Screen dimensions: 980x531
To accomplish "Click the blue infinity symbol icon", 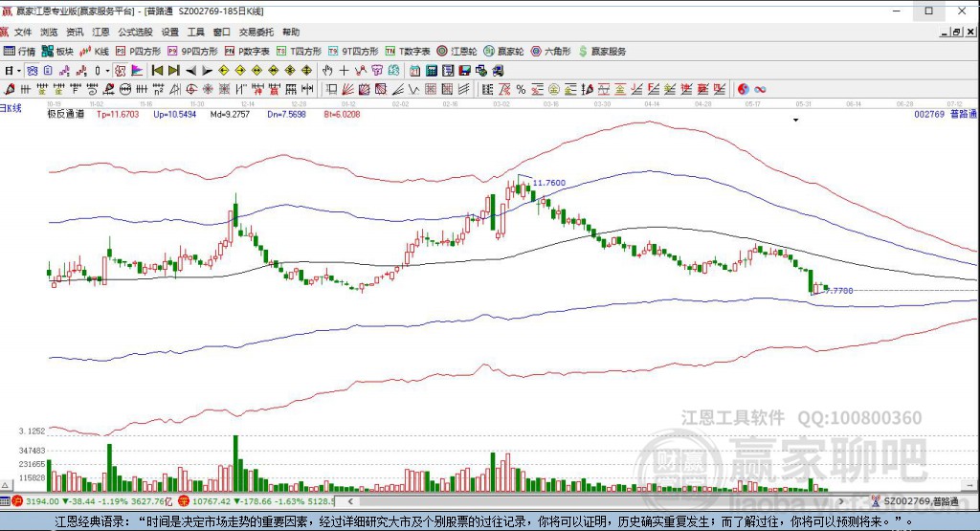I will 760,89.
